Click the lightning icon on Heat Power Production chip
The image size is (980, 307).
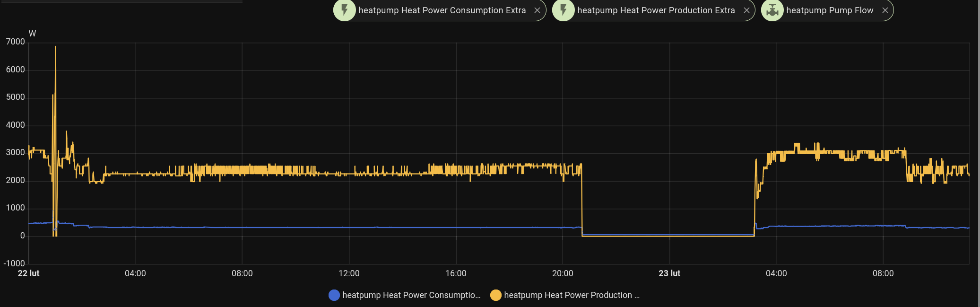tap(564, 10)
